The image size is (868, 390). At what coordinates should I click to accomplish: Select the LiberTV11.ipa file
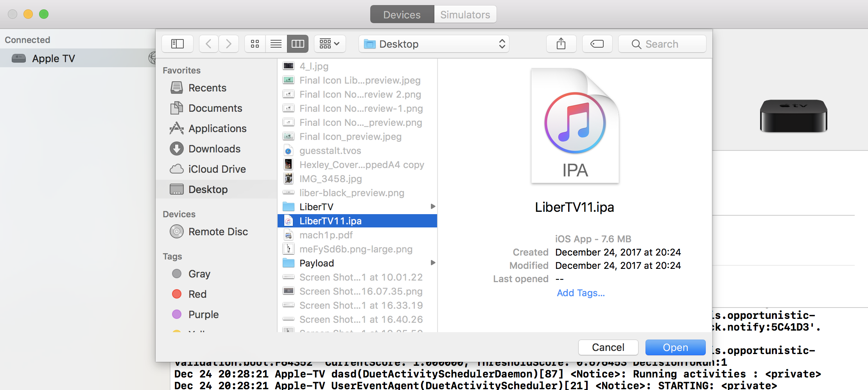coord(357,221)
